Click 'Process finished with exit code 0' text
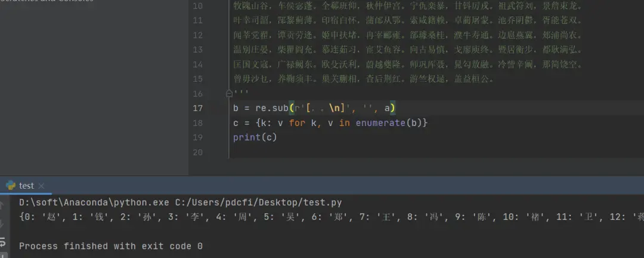644x258 pixels. coord(111,246)
